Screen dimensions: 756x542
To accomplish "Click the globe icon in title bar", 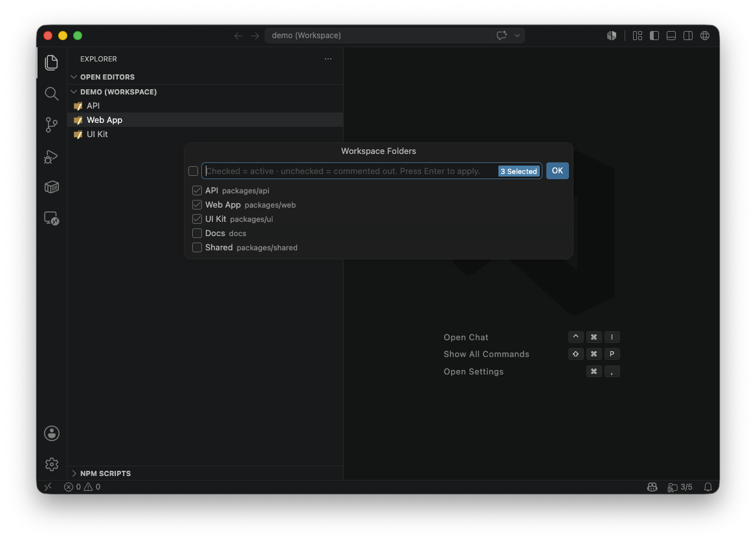I will click(x=705, y=36).
